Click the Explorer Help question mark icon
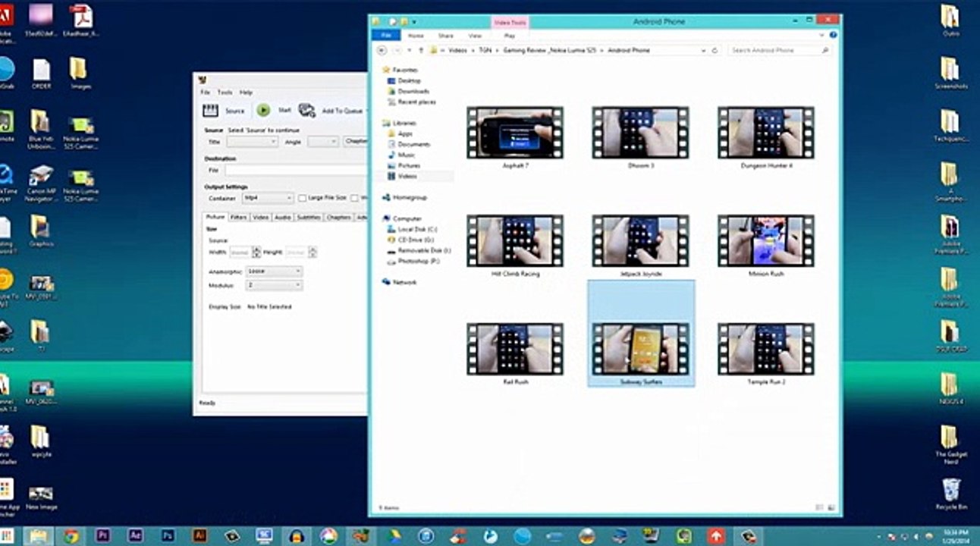This screenshot has height=546, width=980. (x=834, y=36)
